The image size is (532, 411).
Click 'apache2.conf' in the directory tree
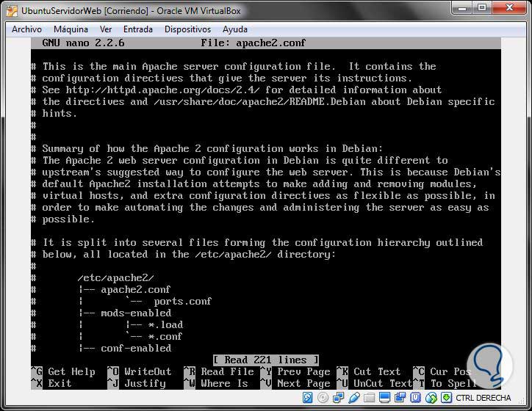136,290
